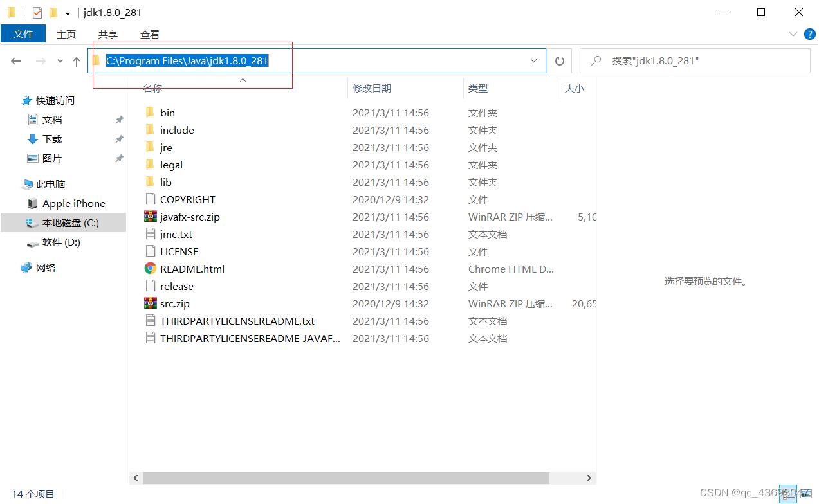Navigate up one level using the up arrow

pos(76,60)
